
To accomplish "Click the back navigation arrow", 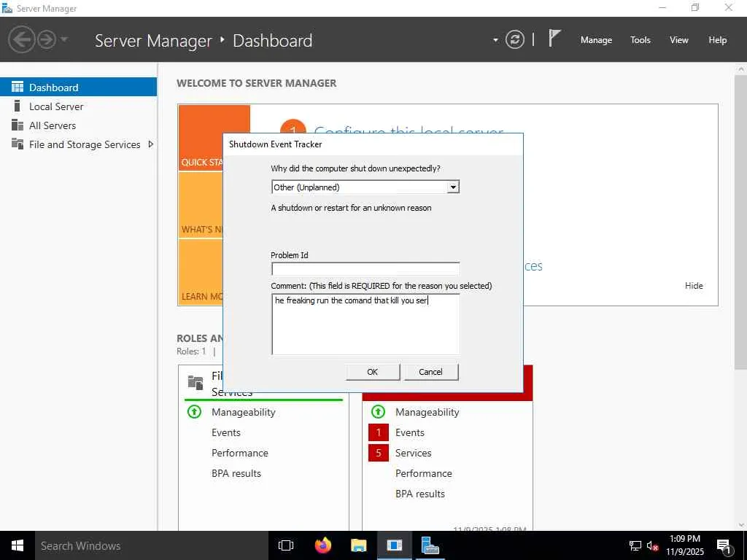I will point(21,39).
